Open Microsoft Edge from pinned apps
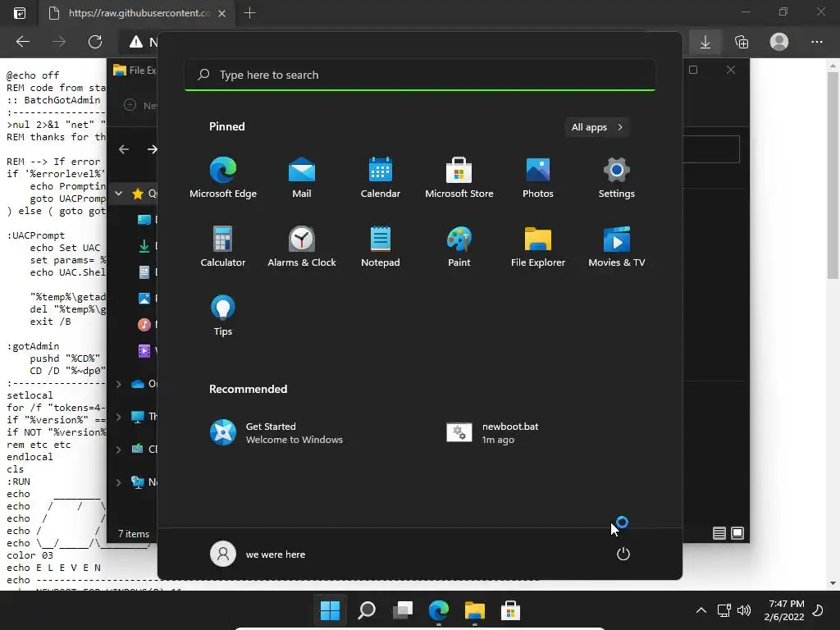Screen dimensions: 840x630 223,178
